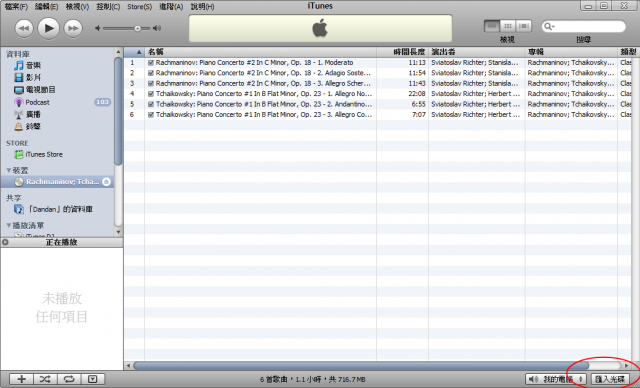Click the low volume speaker icon
This screenshot has height=388, width=640.
tap(98, 28)
